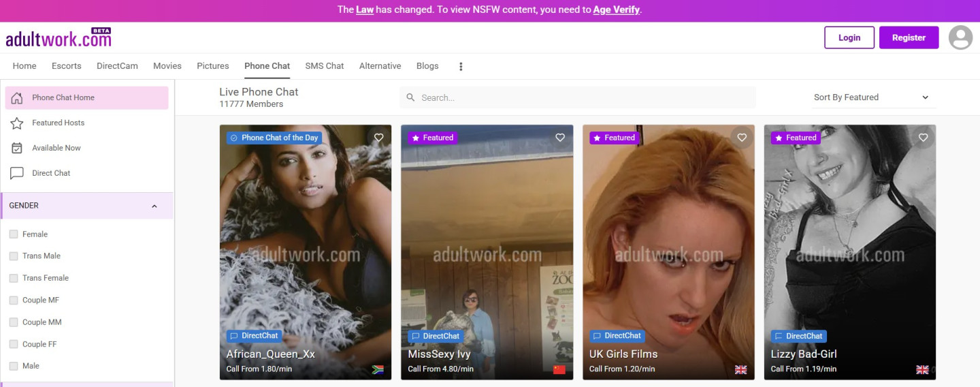Focus the Search input field

[x=578, y=97]
